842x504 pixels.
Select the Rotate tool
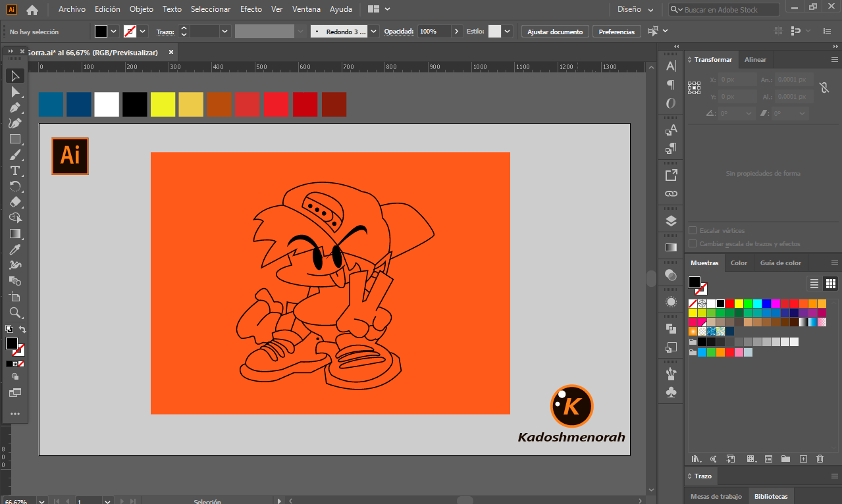pos(15,186)
